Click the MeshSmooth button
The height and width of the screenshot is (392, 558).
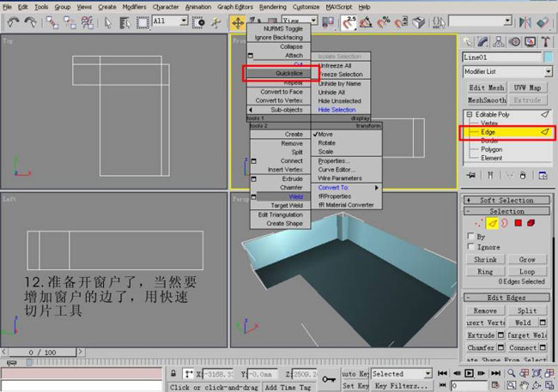coord(486,100)
